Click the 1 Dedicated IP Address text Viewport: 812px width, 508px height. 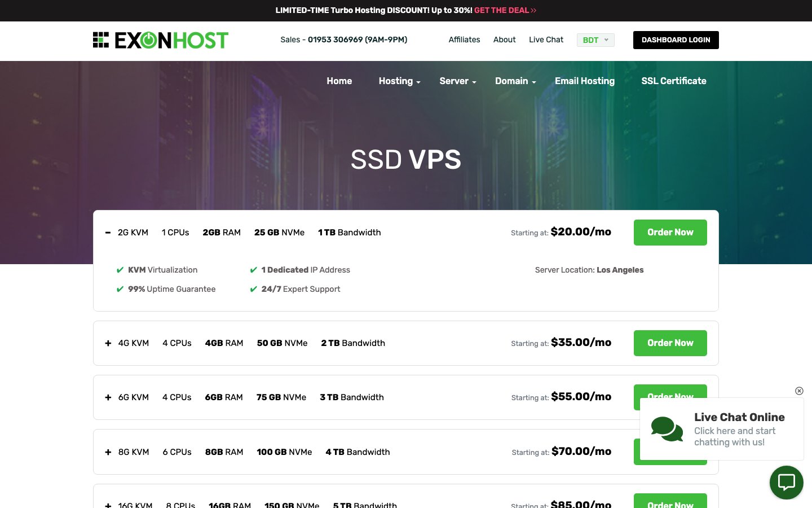(x=306, y=270)
